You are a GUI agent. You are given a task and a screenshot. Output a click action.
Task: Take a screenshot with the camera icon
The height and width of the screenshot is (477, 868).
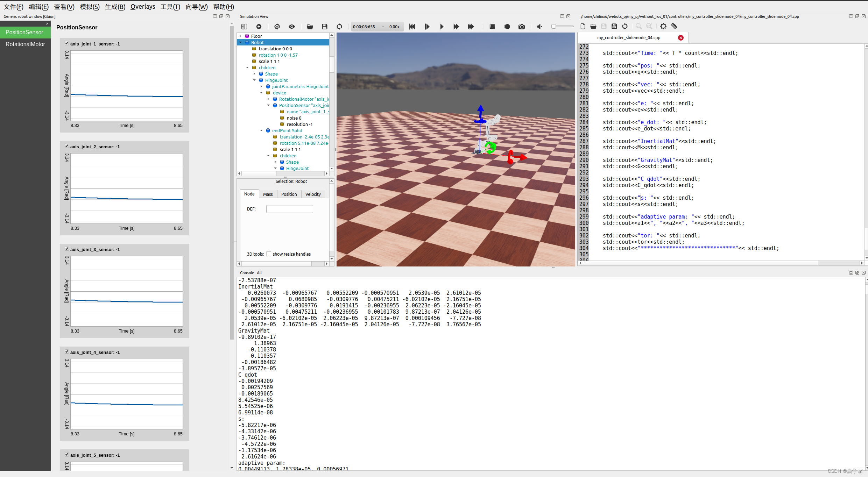tap(522, 27)
